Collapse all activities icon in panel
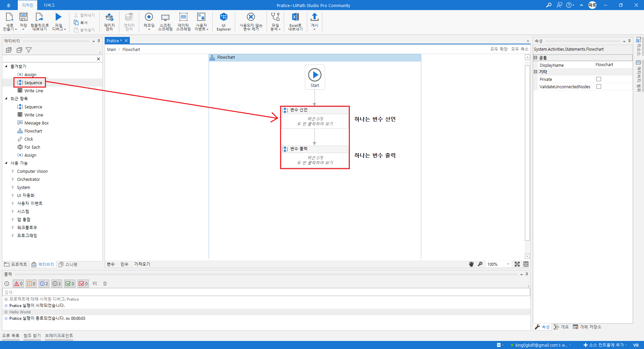The image size is (644, 349). point(19,50)
